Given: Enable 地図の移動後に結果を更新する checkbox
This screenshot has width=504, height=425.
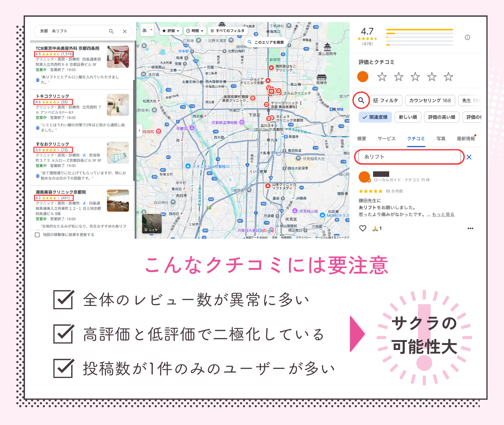Looking at the screenshot, I should pyautogui.click(x=37, y=235).
